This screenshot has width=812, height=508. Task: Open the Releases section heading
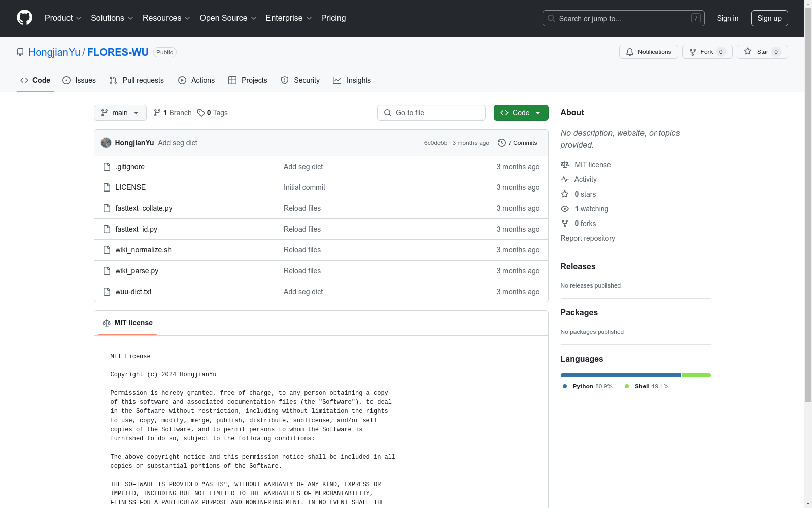coord(578,266)
